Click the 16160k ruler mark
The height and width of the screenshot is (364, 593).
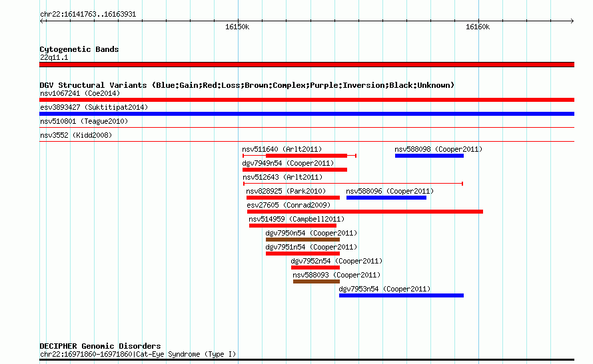(478, 27)
